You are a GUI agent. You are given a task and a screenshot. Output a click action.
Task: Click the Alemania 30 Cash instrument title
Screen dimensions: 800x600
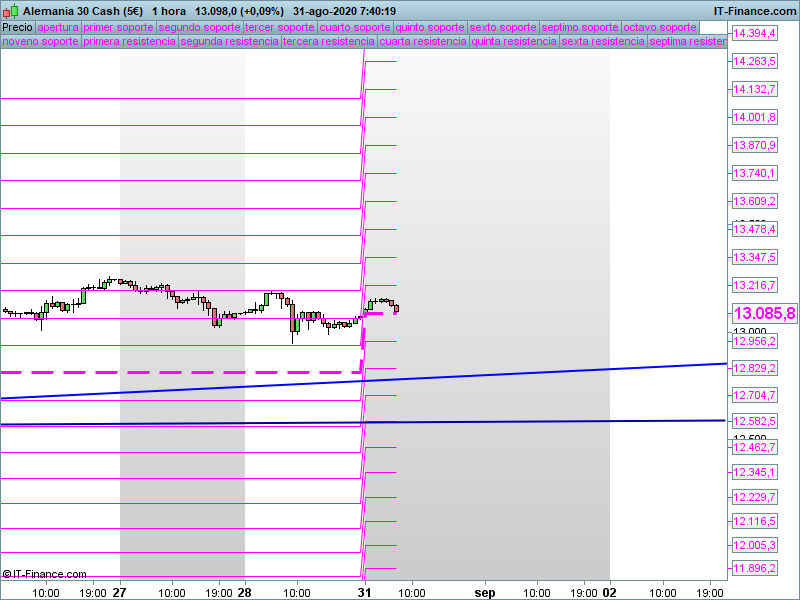[83, 11]
